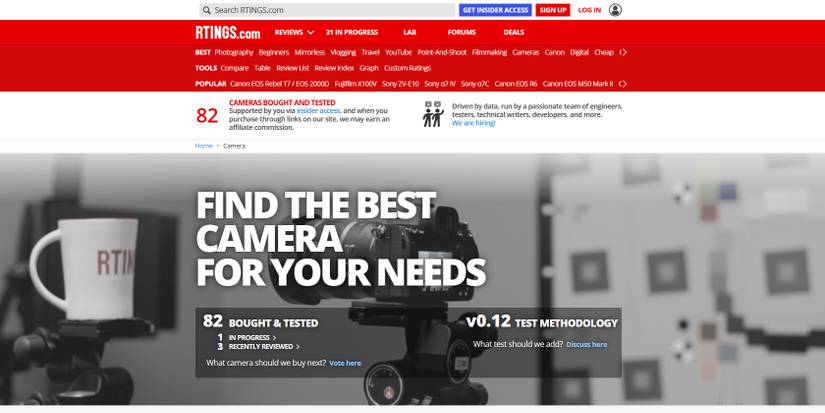Select Best Point-And-Shoot category
Screen dimensions: 825x413
coord(442,52)
